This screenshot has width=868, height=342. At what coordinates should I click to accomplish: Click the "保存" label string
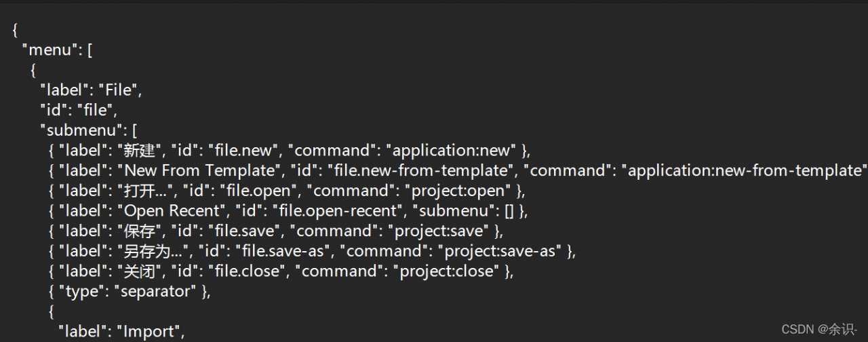(x=139, y=231)
